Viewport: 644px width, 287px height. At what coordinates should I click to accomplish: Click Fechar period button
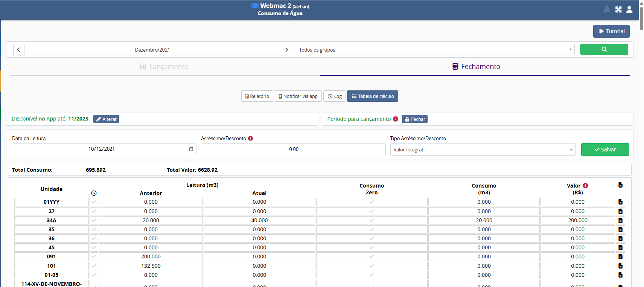point(415,119)
